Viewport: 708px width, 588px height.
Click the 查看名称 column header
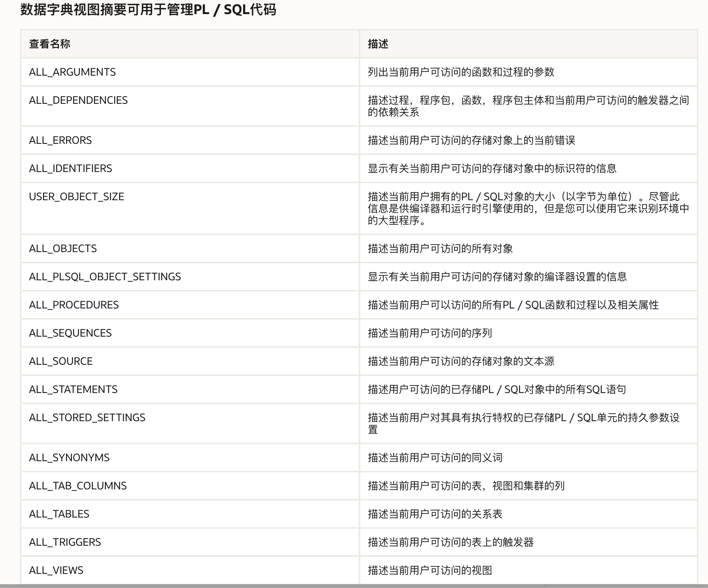coord(50,44)
